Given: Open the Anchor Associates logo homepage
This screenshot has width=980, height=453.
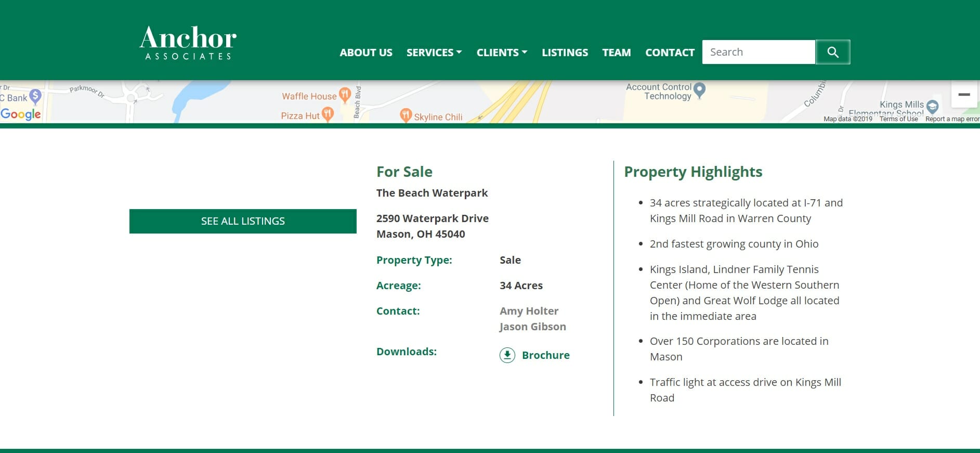Looking at the screenshot, I should [x=188, y=43].
